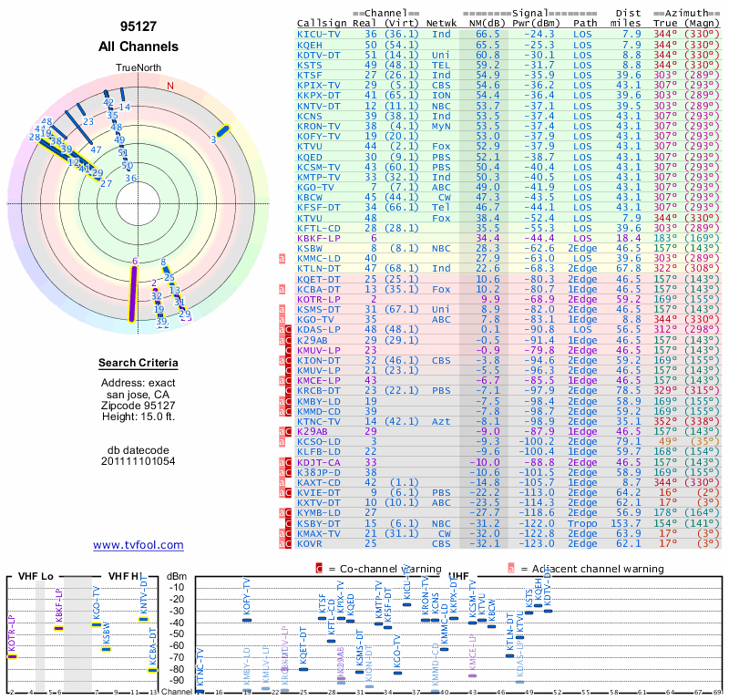
Task: Click the 'a' warning icon beside the KMMC-LD row
Action: coord(282,259)
